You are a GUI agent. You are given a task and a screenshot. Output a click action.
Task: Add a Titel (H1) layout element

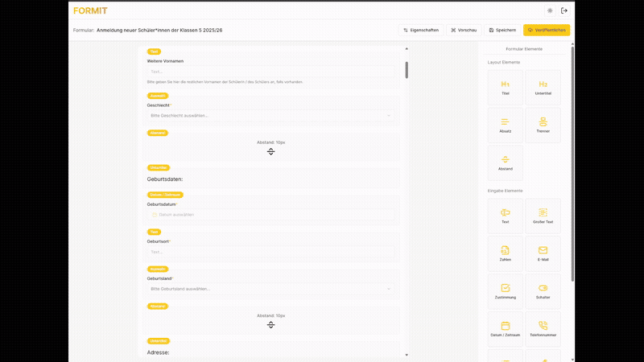click(505, 88)
